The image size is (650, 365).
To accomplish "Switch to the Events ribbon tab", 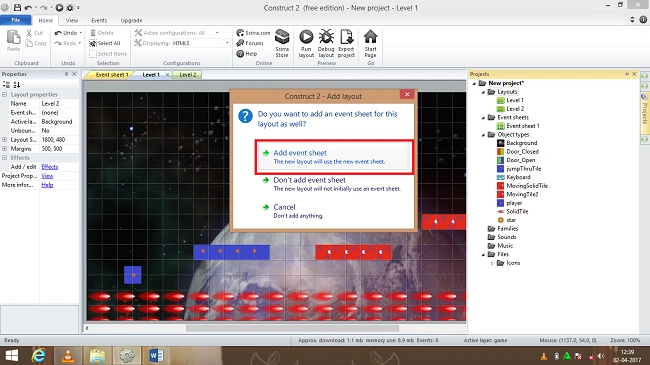I will tap(99, 20).
